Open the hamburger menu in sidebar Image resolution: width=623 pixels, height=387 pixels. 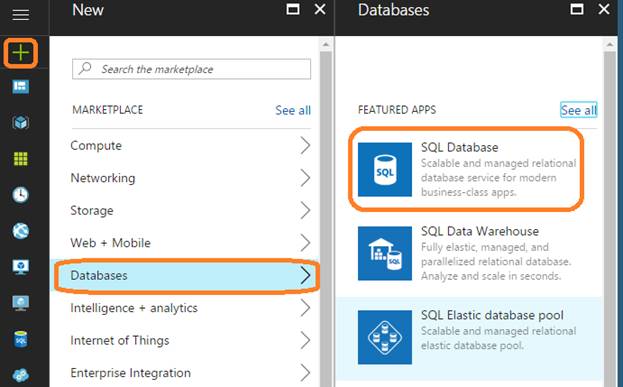click(x=21, y=15)
